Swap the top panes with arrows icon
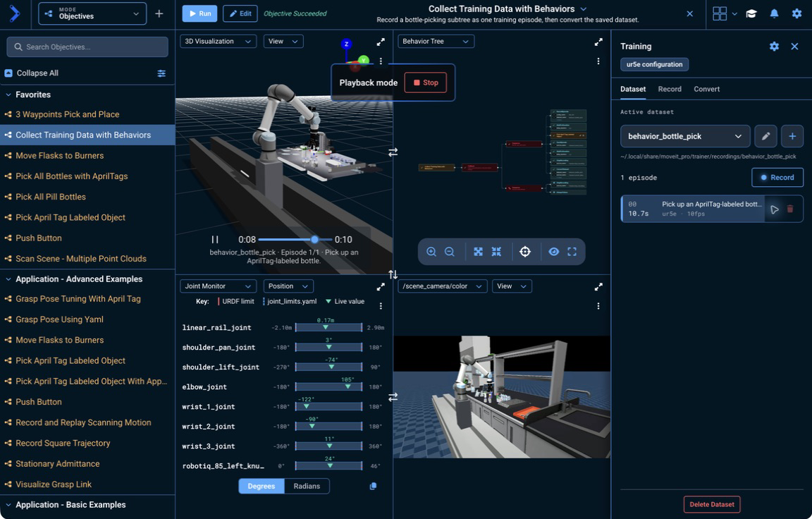This screenshot has width=812, height=519. click(393, 152)
